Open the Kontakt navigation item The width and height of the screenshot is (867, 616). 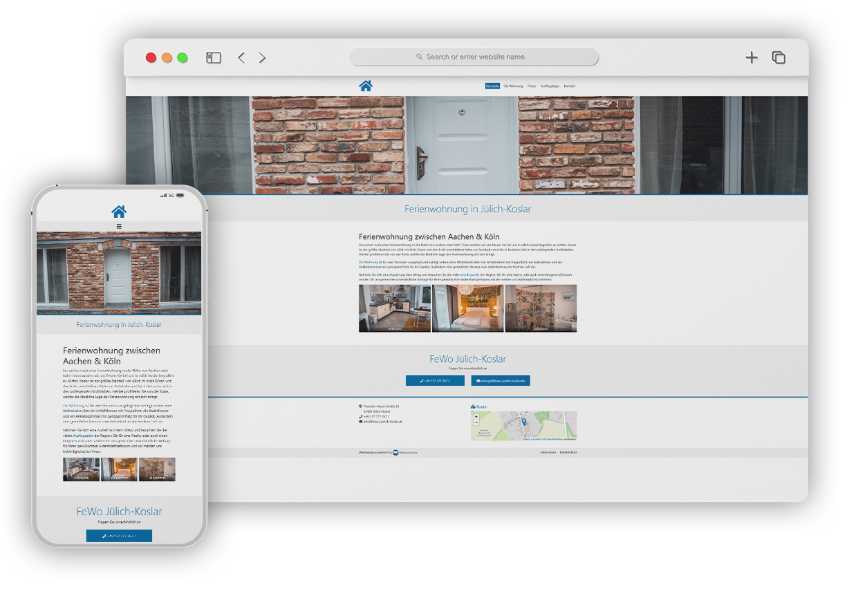[569, 86]
